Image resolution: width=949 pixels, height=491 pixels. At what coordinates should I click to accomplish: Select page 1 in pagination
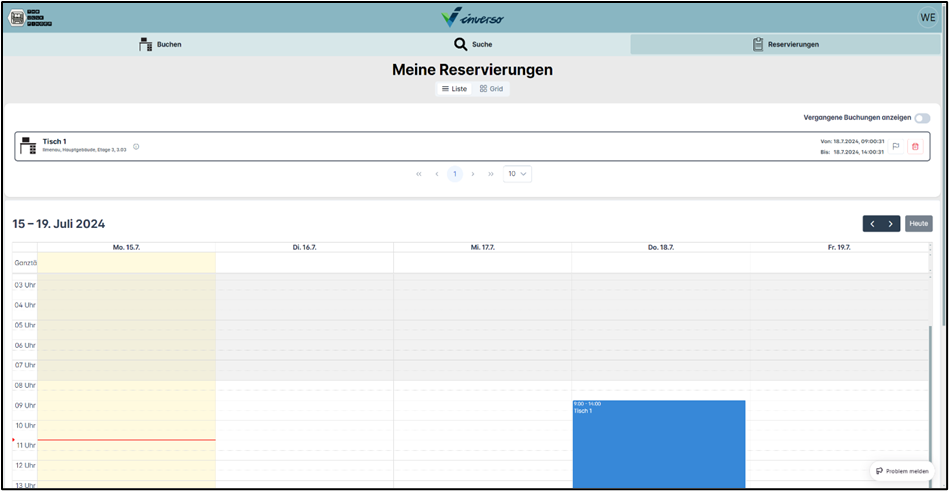pyautogui.click(x=455, y=174)
